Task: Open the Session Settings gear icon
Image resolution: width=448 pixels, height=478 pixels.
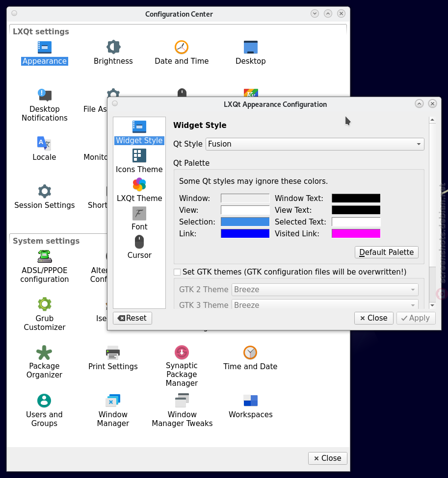Action: pos(45,191)
